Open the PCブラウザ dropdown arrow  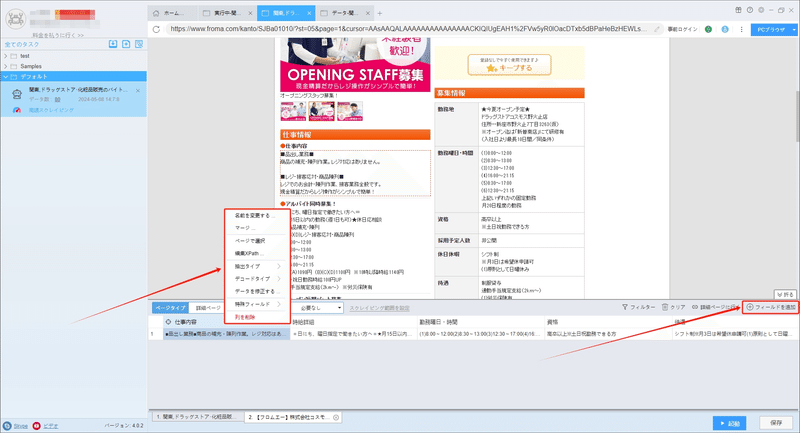[794, 30]
